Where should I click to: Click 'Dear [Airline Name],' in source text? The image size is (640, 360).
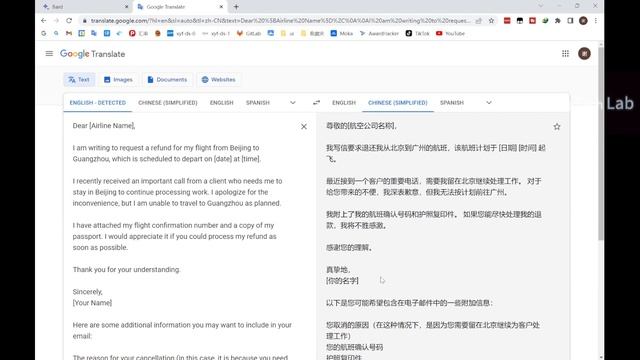(104, 126)
